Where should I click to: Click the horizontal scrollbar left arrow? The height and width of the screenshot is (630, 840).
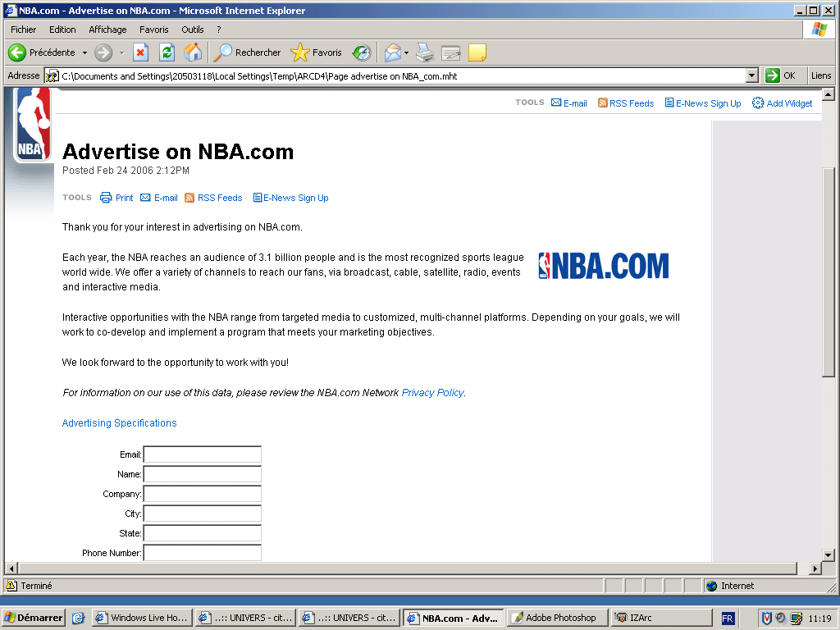11,568
